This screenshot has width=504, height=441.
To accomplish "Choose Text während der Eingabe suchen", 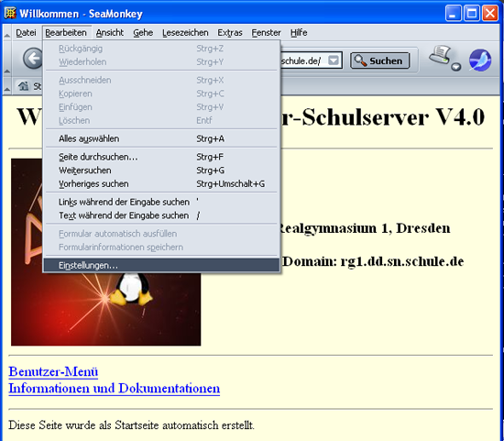I will click(x=161, y=215).
